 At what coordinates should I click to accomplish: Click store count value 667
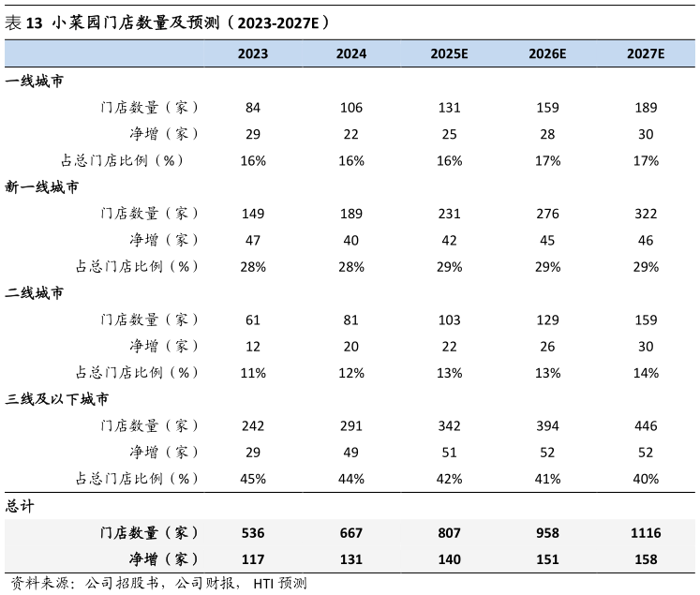350,533
